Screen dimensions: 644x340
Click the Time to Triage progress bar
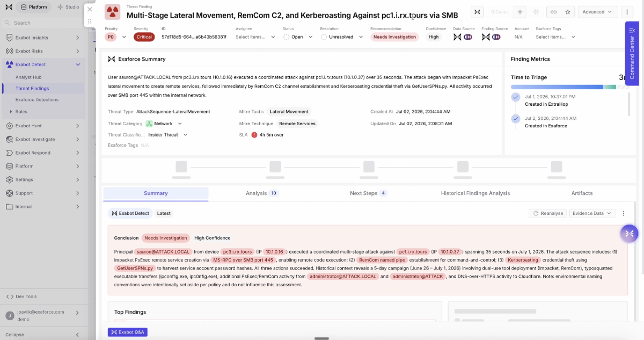tap(569, 87)
